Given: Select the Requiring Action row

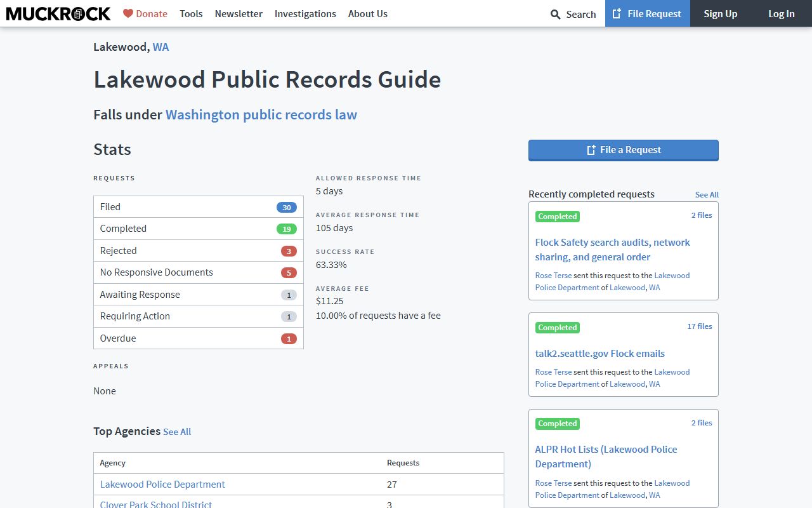Looking at the screenshot, I should [x=199, y=316].
